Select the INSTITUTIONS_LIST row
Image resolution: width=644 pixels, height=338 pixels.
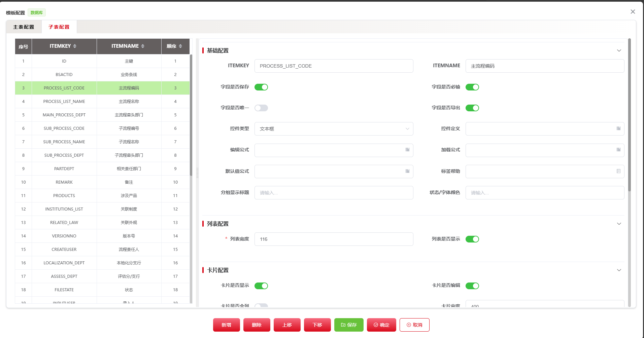pos(102,209)
